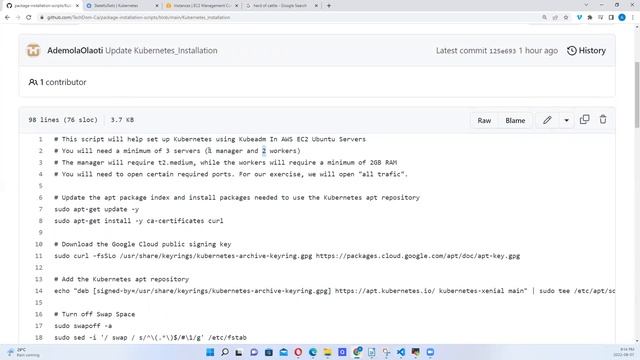Jump to line number 11
This screenshot has width=640, height=360.
tap(39, 256)
